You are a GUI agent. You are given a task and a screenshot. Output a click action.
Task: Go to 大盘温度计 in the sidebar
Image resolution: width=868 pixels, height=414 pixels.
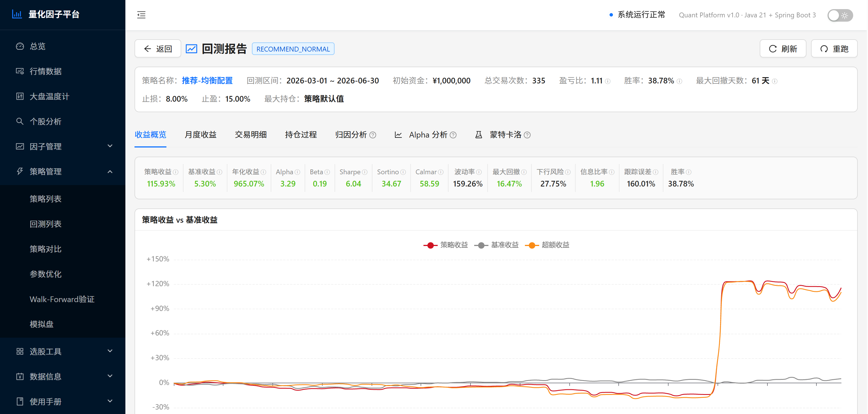click(x=63, y=97)
